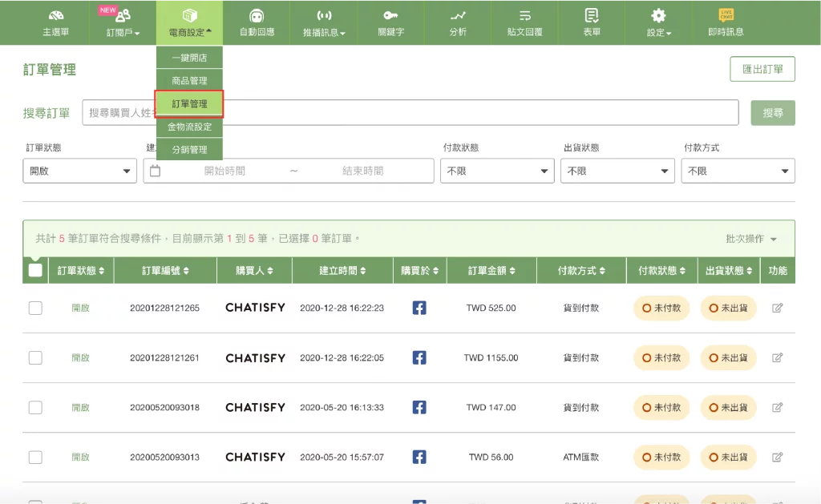Click Facebook icon for order 20201228121265
This screenshot has height=504, width=821.
(419, 308)
